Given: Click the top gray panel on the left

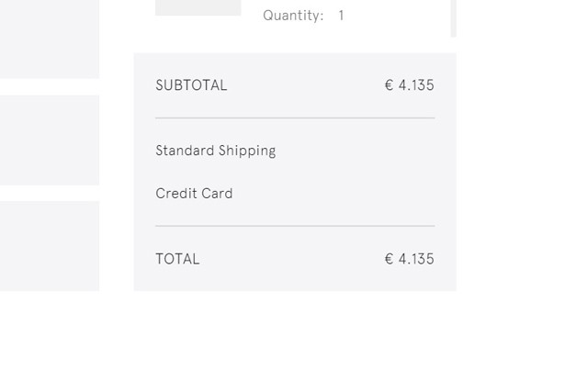Looking at the screenshot, I should [x=50, y=39].
